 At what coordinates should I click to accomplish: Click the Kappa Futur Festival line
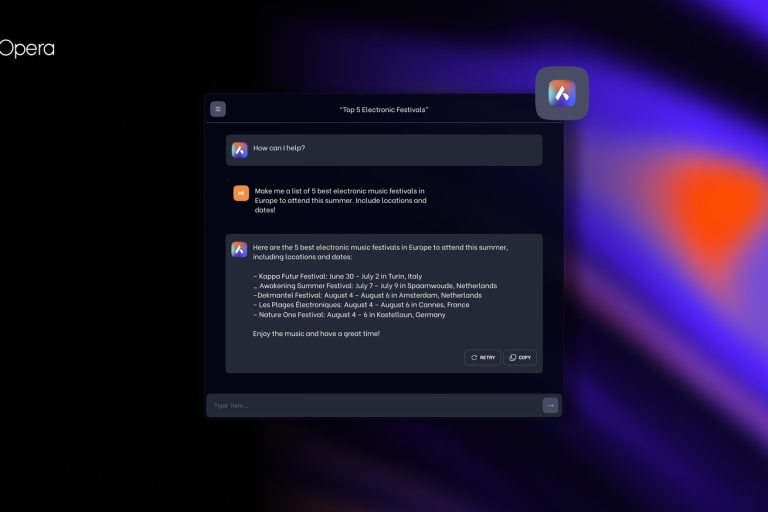coord(337,276)
